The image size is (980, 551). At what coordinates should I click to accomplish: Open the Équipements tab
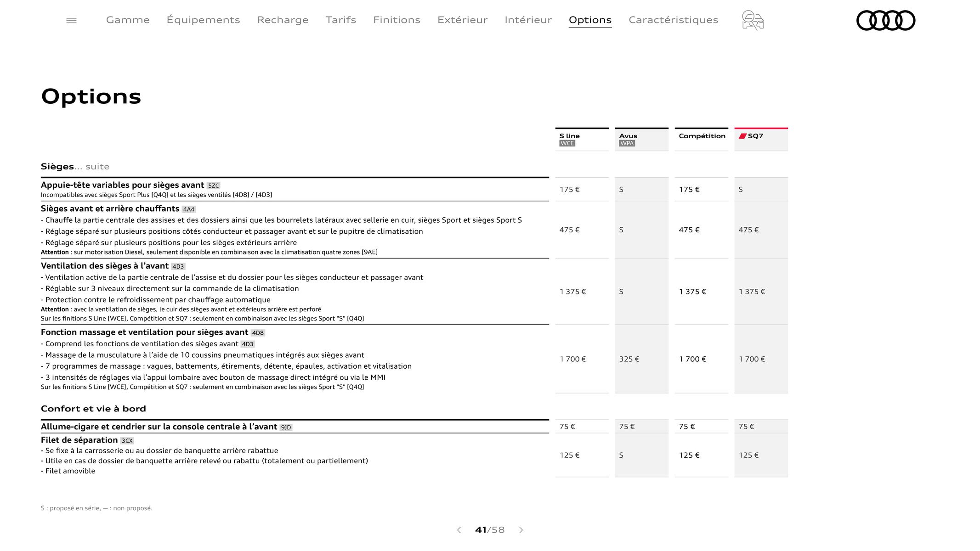(203, 20)
